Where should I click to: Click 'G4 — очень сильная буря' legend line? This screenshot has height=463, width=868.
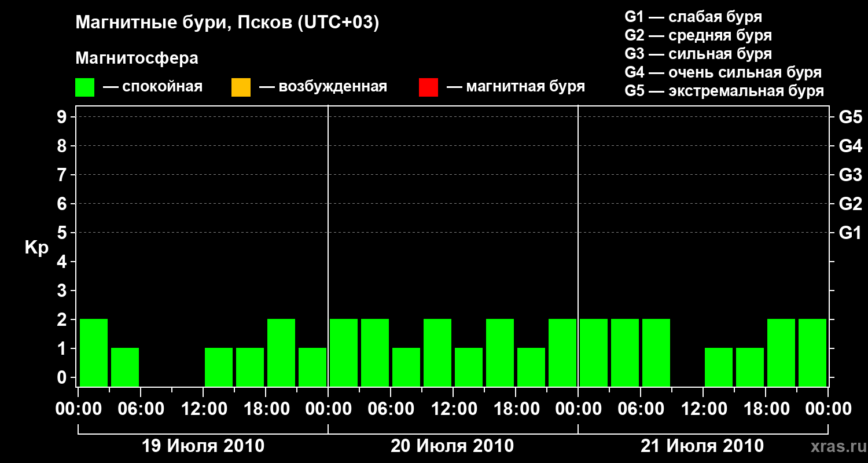point(723,72)
